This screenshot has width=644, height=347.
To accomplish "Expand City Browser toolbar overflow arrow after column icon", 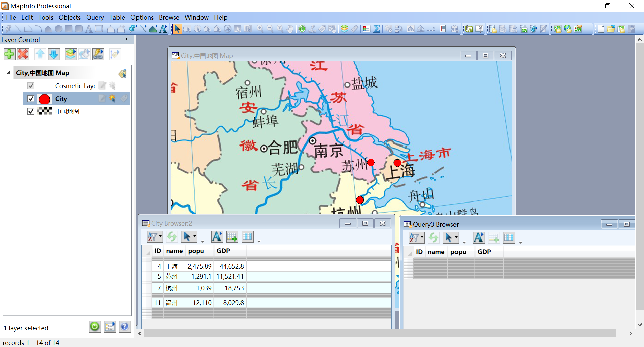I will tap(259, 241).
